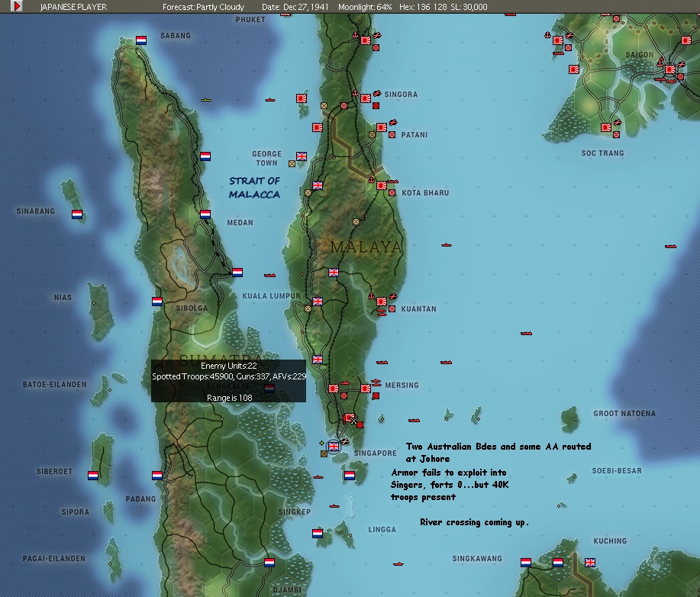Select the Dutch flag base above Medan label
The image size is (700, 597).
205,215
